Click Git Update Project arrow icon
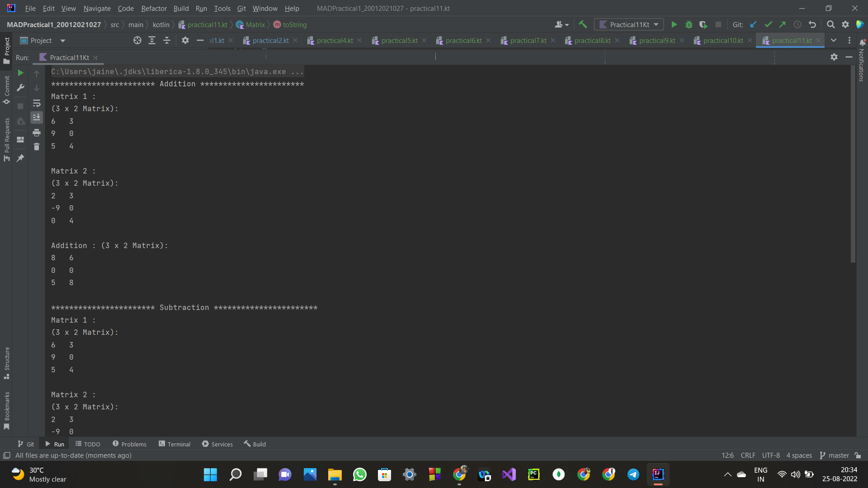The width and height of the screenshot is (868, 488). tap(753, 24)
